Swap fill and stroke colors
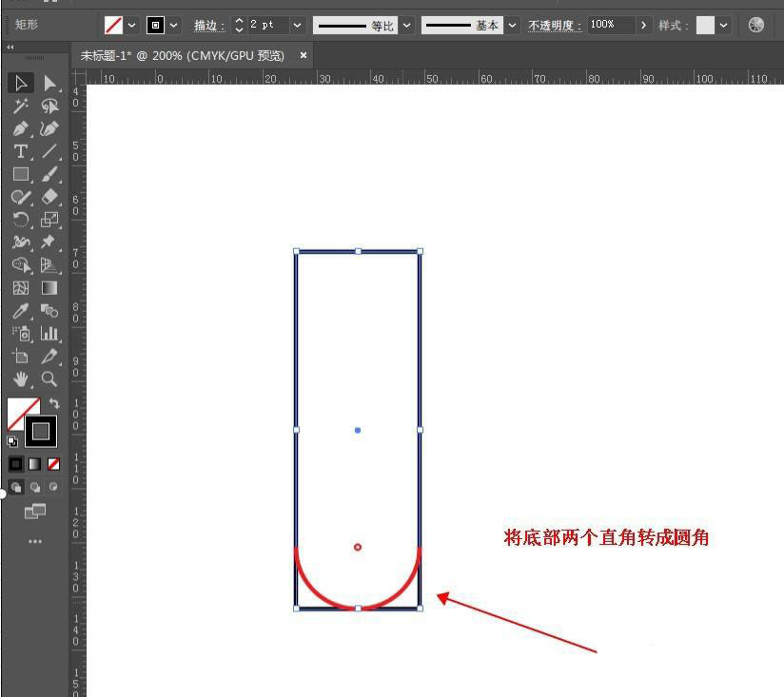The width and height of the screenshot is (784, 697). coord(54,403)
